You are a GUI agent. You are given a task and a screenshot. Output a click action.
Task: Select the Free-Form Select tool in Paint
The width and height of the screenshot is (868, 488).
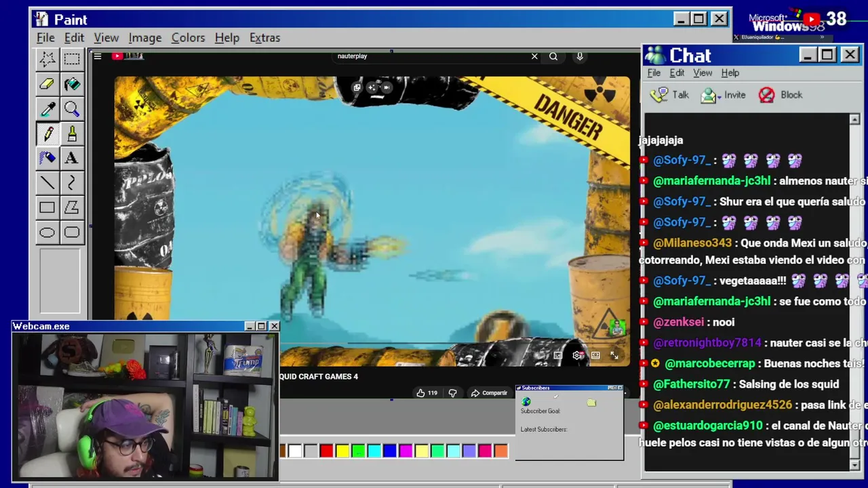pyautogui.click(x=47, y=59)
